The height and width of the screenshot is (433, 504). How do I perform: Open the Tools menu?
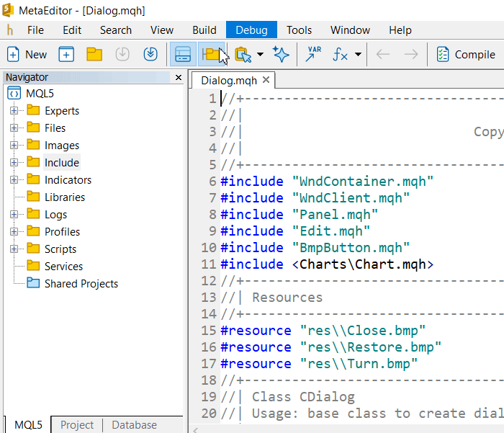tap(299, 30)
